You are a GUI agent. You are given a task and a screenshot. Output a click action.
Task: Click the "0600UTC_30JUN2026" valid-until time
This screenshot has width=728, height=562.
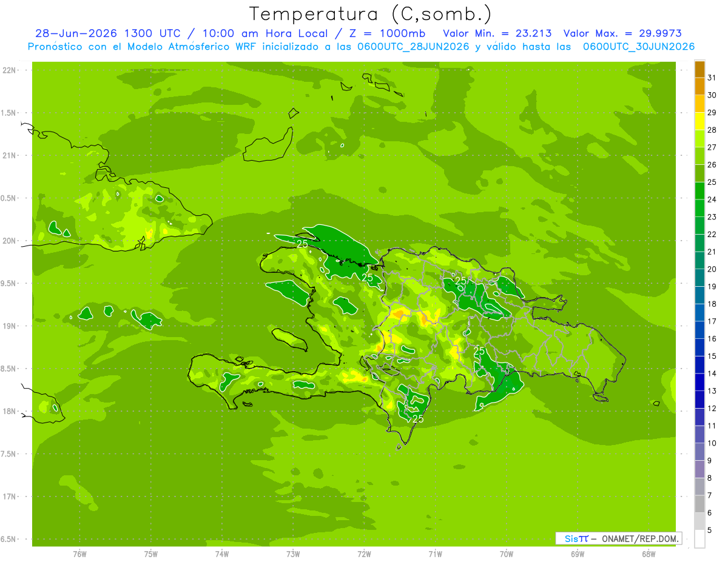tap(639, 47)
